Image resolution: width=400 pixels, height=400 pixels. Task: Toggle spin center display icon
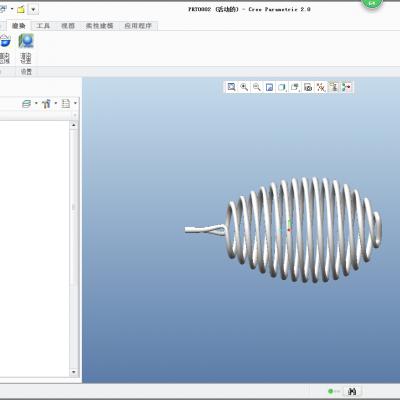(x=346, y=87)
